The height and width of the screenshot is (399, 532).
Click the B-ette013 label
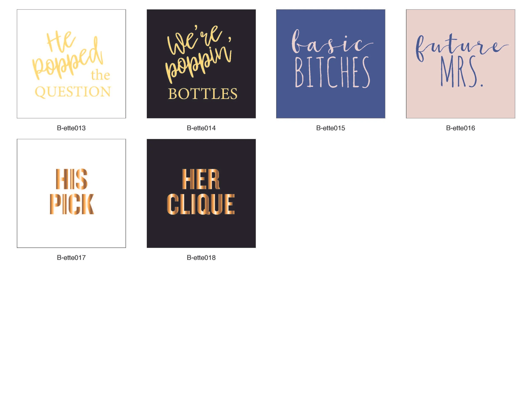[71, 128]
